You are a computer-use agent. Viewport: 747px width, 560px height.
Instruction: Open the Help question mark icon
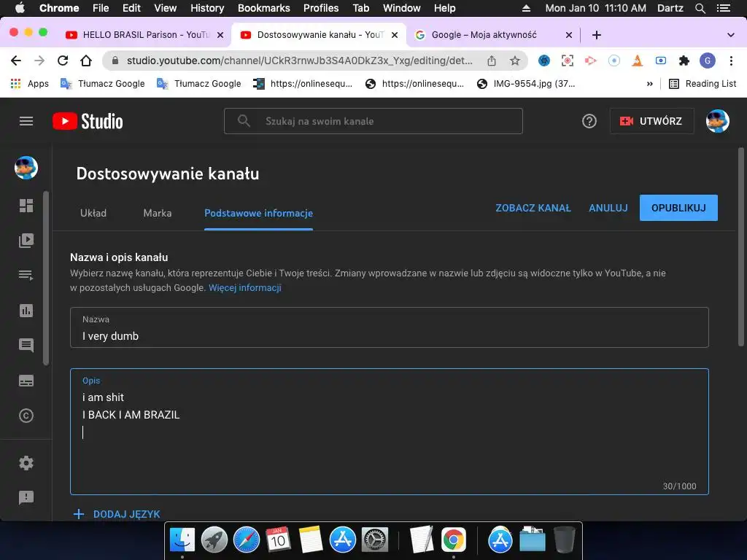pos(589,121)
